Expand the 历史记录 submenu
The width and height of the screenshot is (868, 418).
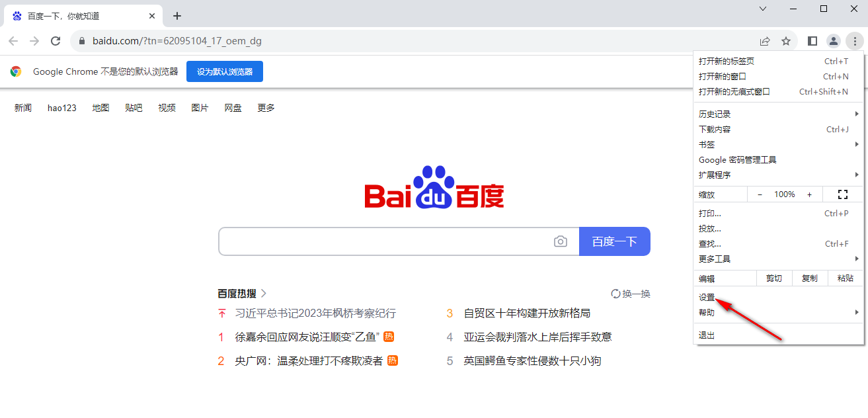tap(779, 114)
